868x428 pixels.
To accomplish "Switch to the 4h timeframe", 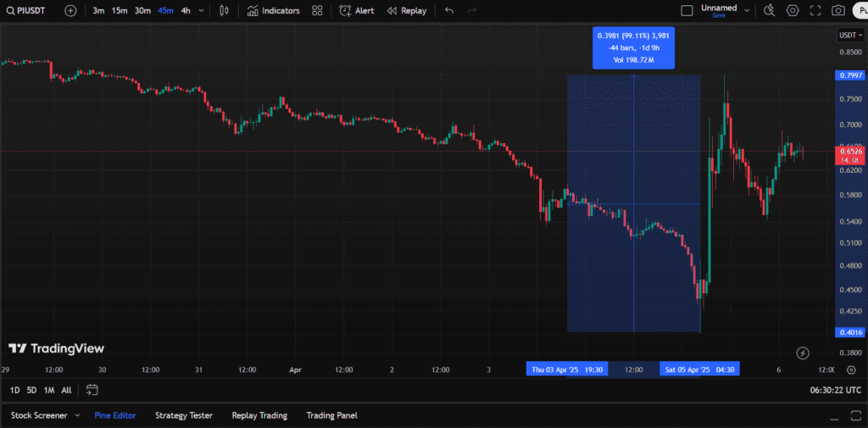I will coord(186,11).
